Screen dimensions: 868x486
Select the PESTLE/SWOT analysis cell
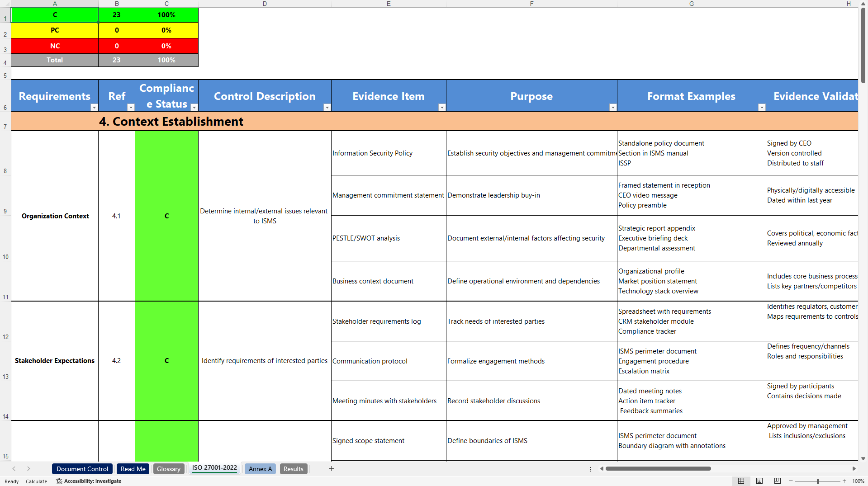[389, 238]
